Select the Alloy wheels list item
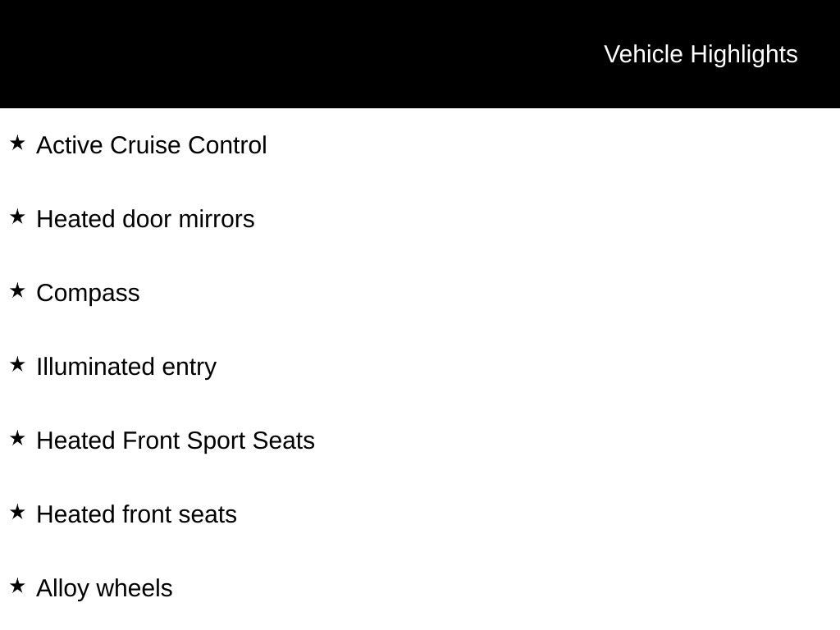The height and width of the screenshot is (630, 840). (x=104, y=588)
